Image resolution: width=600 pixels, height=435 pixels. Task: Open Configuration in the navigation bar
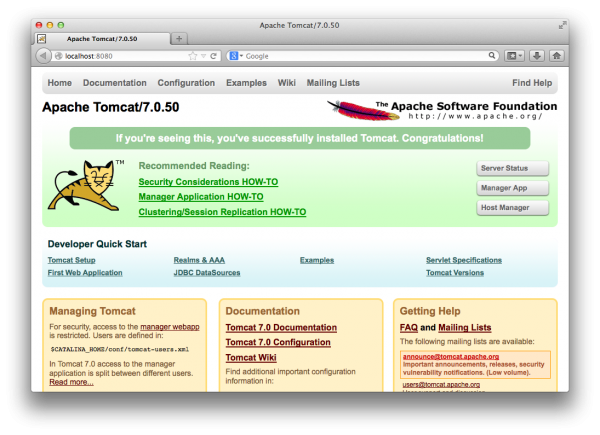pyautogui.click(x=186, y=83)
